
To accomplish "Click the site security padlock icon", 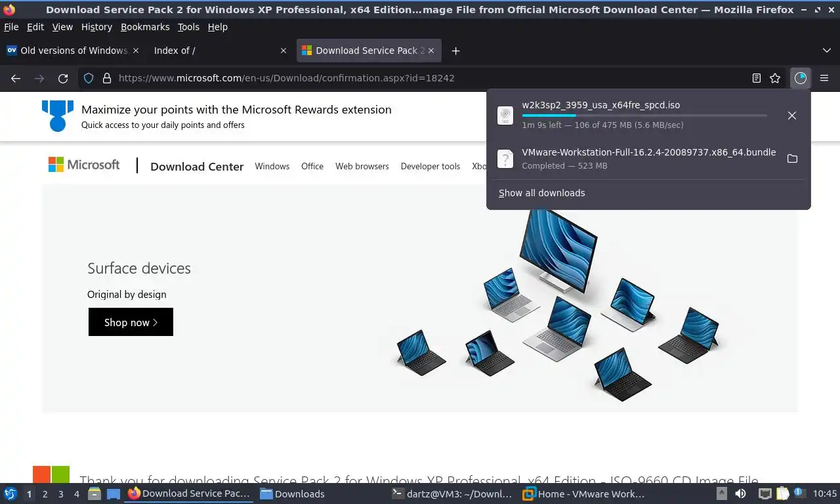I will tap(107, 78).
